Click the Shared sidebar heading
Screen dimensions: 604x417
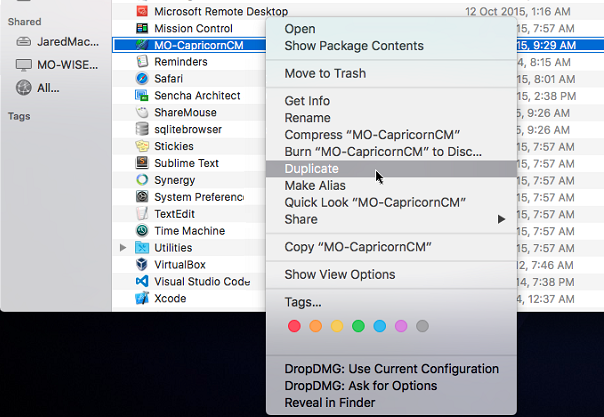[24, 22]
